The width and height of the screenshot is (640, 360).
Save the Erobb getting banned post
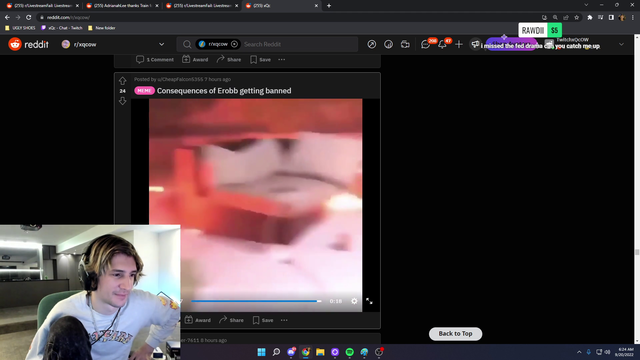(263, 320)
